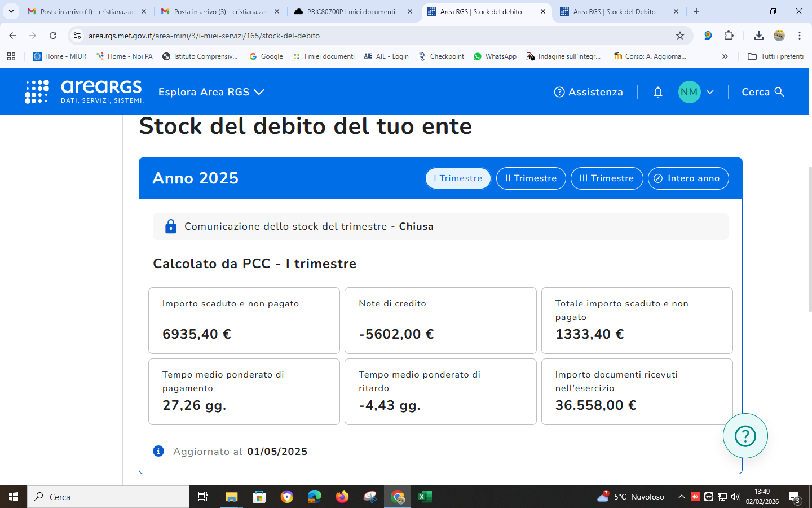
Task: Click the floating question mark help button
Action: pos(745,436)
